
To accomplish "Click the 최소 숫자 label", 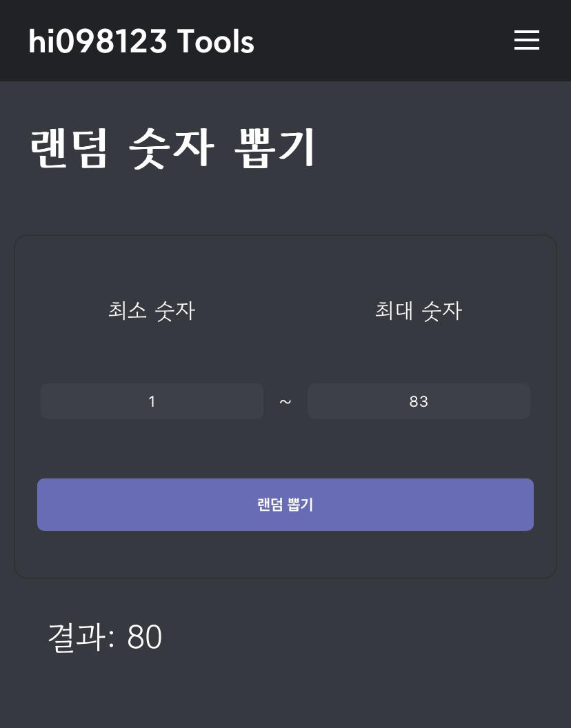I will (x=152, y=311).
